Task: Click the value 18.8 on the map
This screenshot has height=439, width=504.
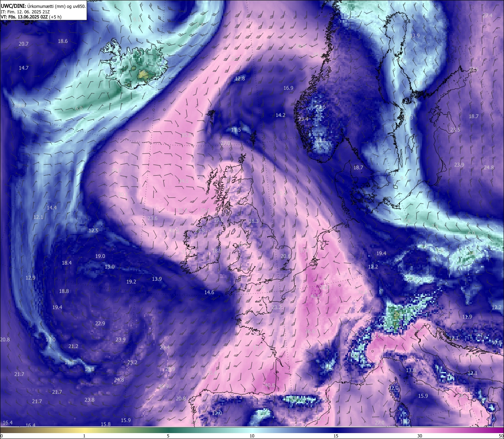Action: pyautogui.click(x=64, y=291)
